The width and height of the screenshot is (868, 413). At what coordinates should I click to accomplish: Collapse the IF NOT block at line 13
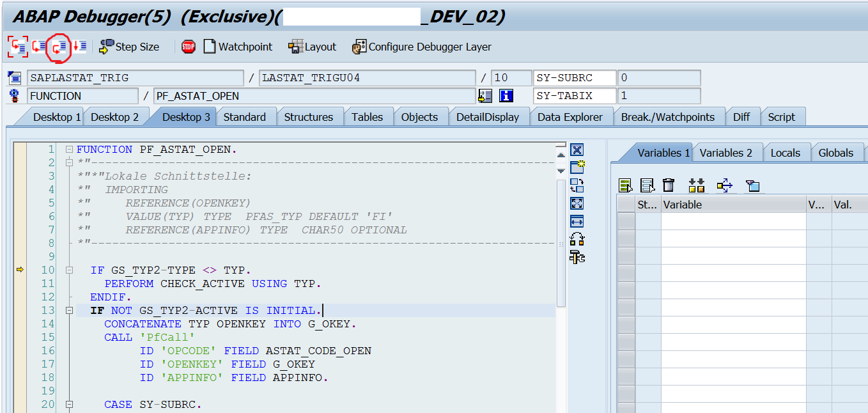[x=69, y=311]
